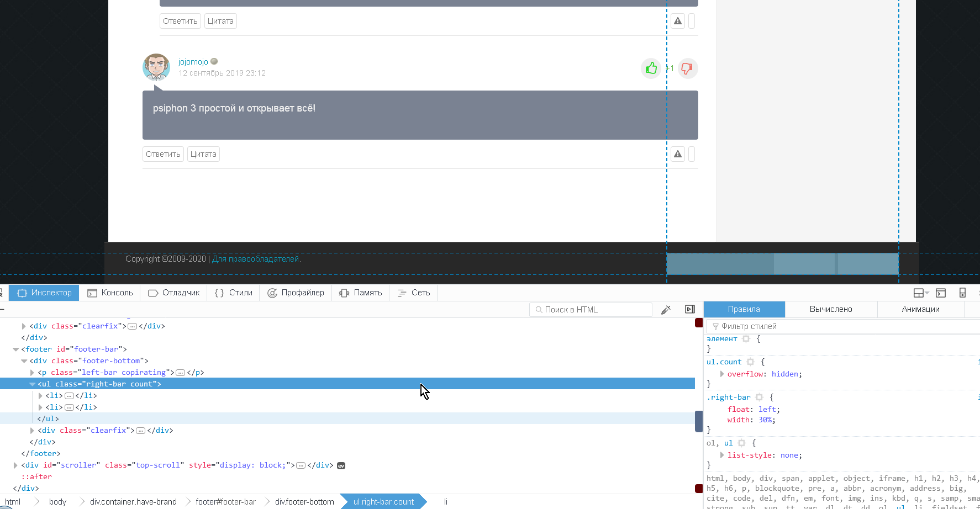Click top Цитата button

(x=220, y=21)
